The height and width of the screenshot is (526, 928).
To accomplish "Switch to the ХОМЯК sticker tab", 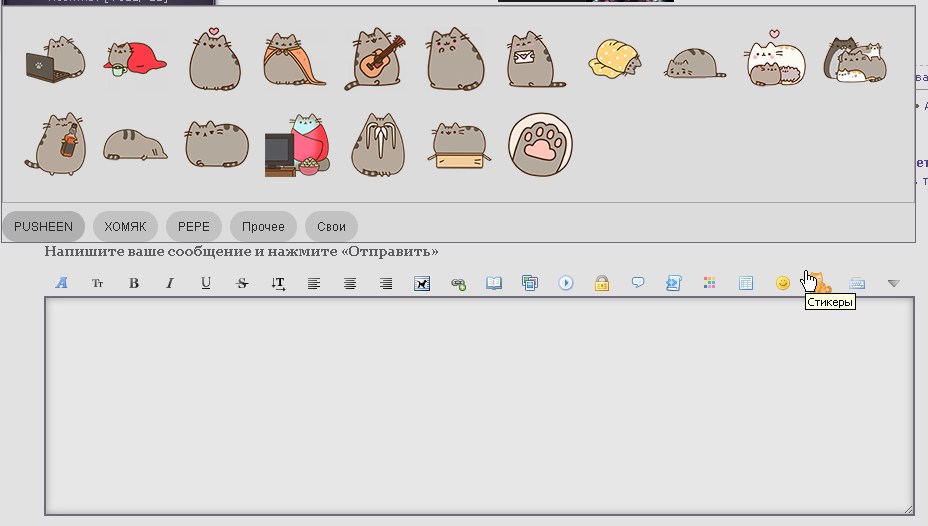I will point(125,227).
